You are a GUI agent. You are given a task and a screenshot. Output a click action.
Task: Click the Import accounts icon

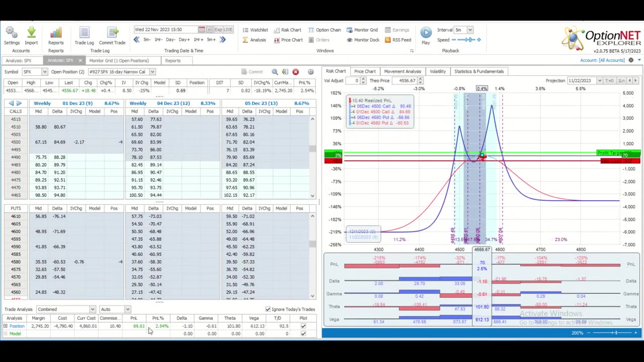pyautogui.click(x=31, y=35)
